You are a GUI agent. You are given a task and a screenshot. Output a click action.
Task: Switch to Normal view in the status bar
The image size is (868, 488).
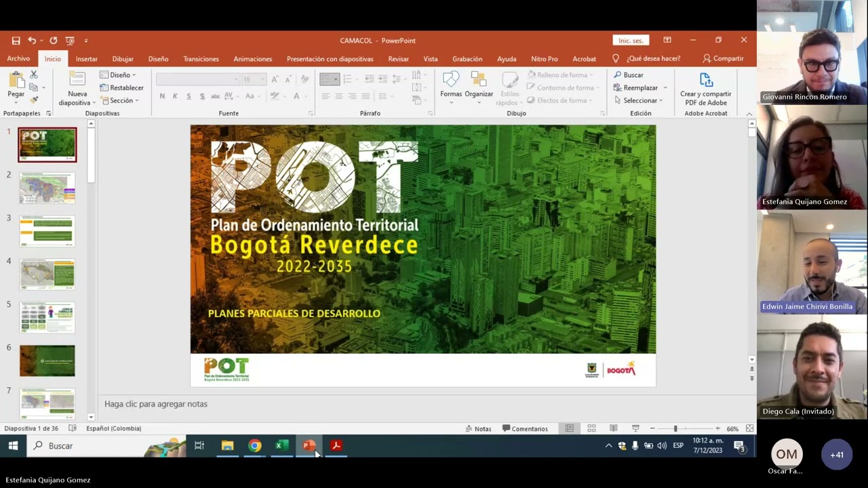[570, 428]
